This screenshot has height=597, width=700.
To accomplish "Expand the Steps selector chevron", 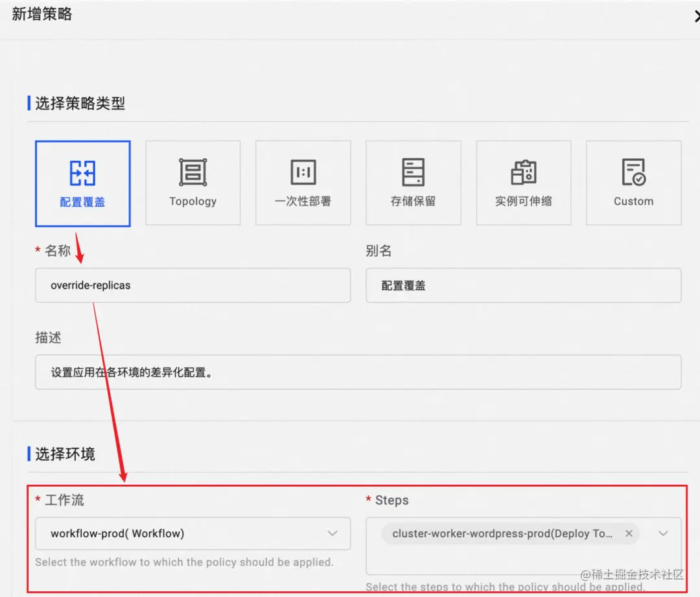I will coord(664,533).
